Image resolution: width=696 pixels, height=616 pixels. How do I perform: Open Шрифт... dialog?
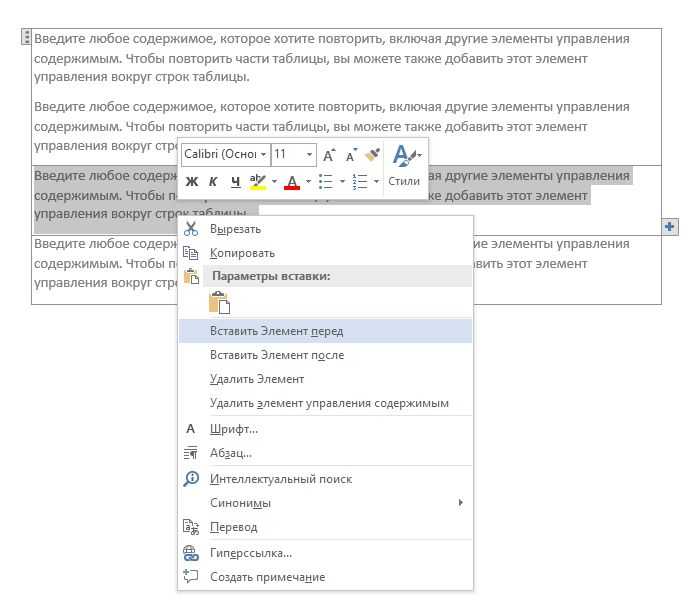click(325, 429)
